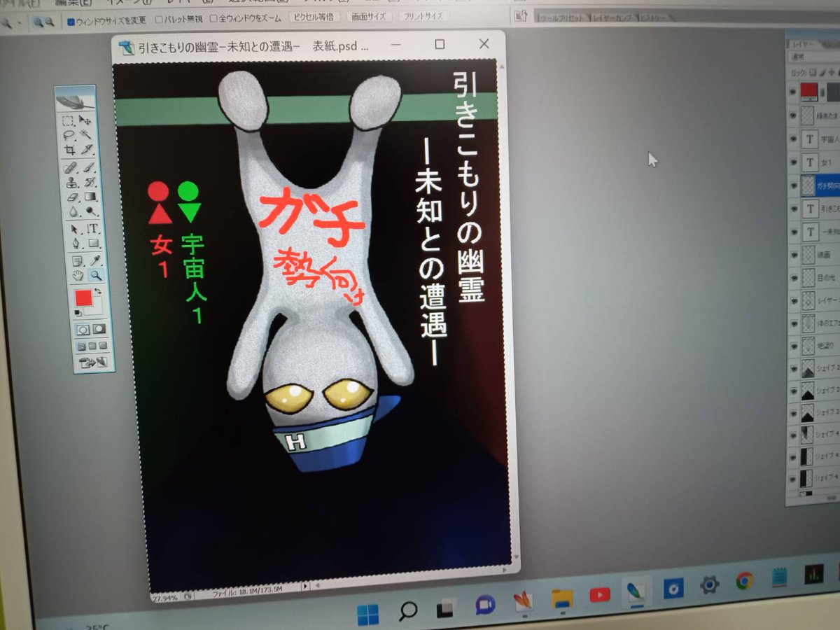Image resolution: width=840 pixels, height=630 pixels.
Task: Select the Gradient tool
Action: click(90, 197)
